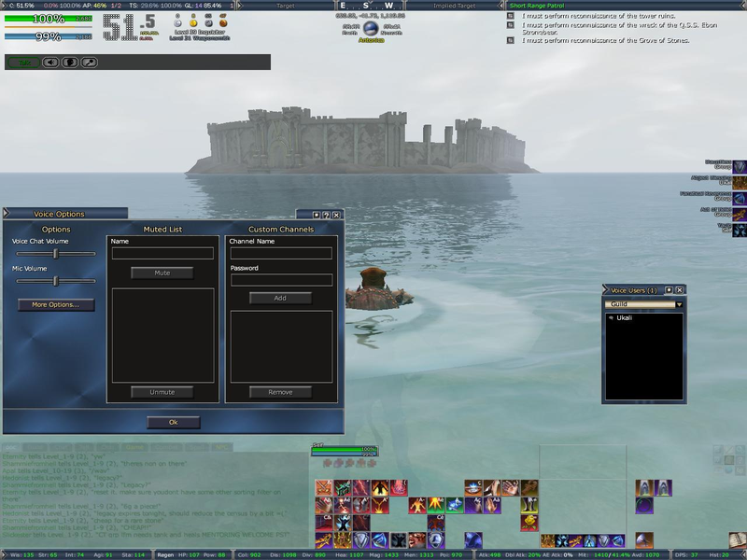This screenshot has height=560, width=747.
Task: Click the Add custom channel button
Action: (281, 299)
